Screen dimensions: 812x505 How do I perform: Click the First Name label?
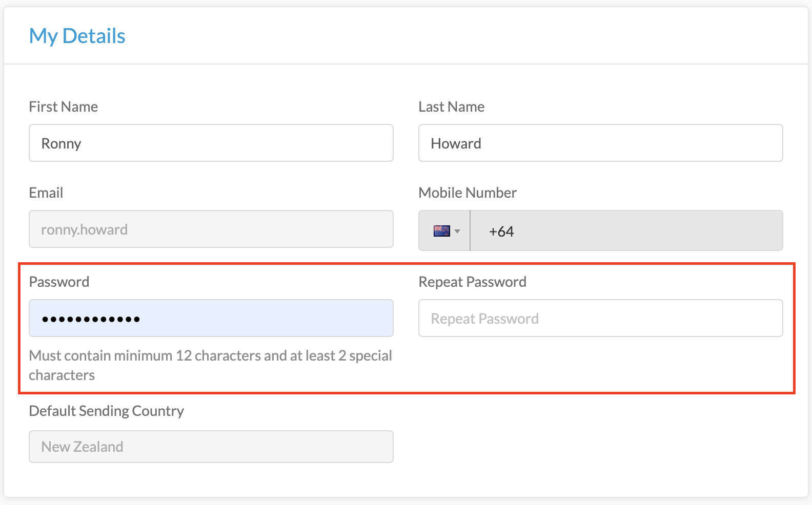[64, 107]
